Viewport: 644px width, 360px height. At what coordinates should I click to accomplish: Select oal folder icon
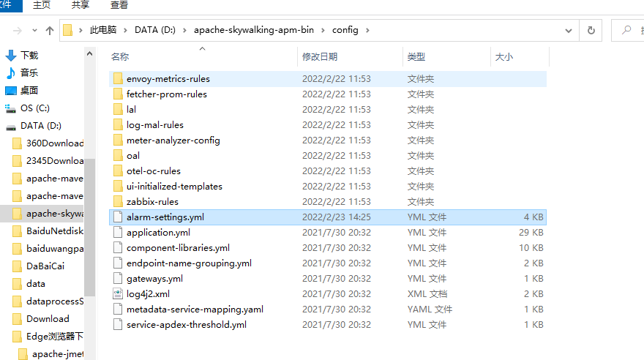coord(118,156)
